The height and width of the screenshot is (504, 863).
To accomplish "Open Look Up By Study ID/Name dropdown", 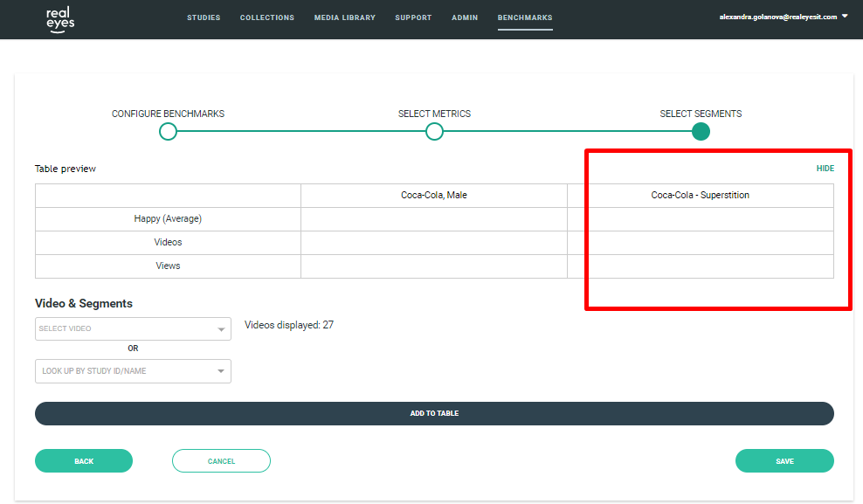I will (133, 371).
